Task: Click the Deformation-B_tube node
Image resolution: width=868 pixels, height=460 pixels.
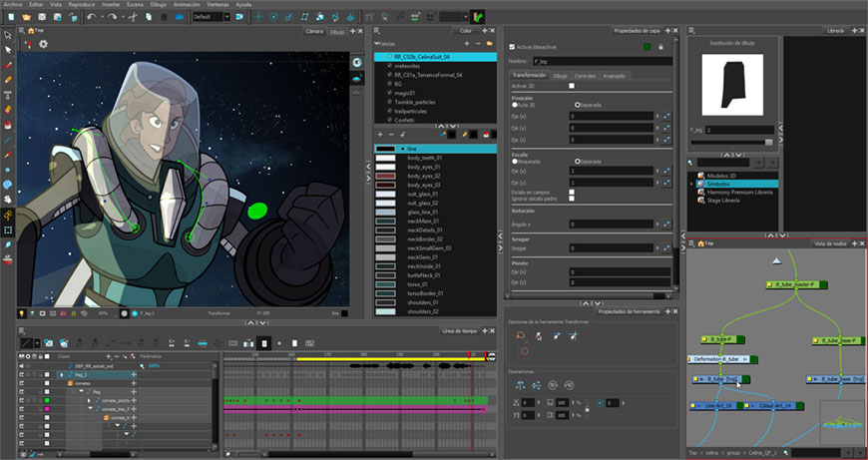Action: 719,359
